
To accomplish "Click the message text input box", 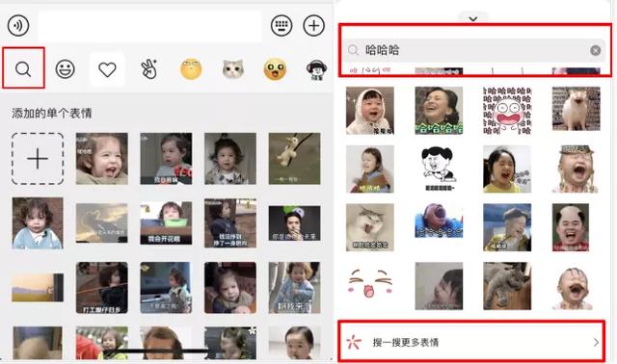I will click(x=150, y=26).
